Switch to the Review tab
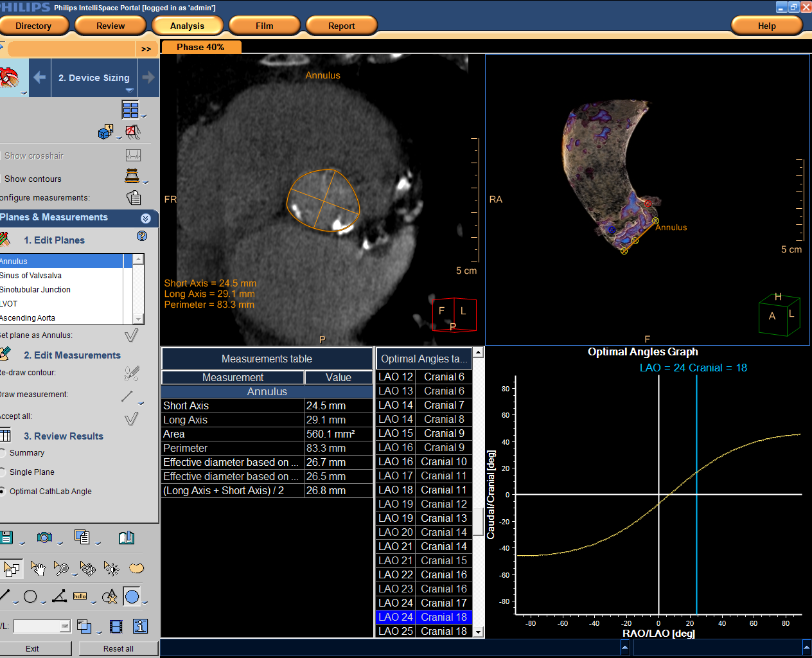Viewport: 812px width, 658px height. tap(110, 26)
